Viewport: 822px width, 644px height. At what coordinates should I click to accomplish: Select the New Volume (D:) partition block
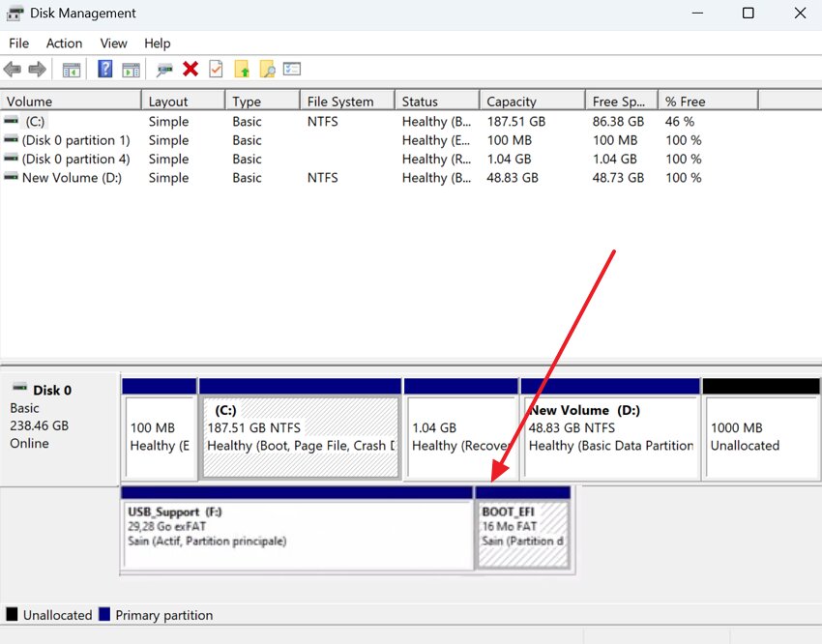609,427
